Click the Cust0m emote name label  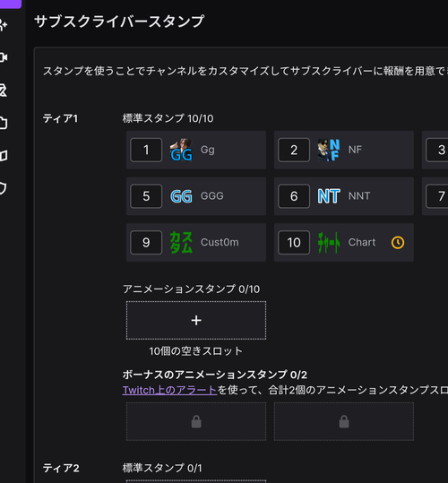pyautogui.click(x=220, y=243)
